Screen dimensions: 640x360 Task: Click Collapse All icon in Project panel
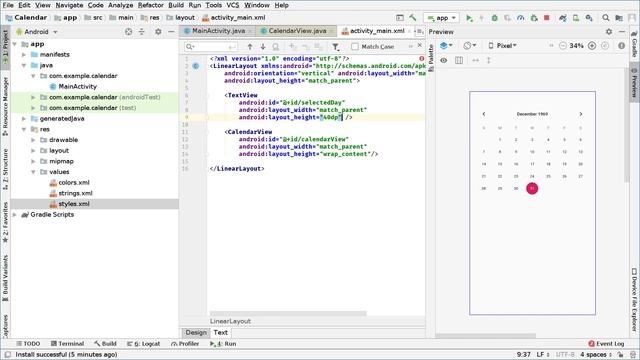point(142,31)
